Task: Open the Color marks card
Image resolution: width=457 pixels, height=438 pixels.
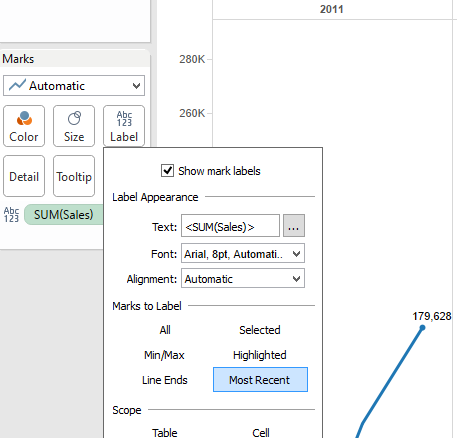Action: click(24, 126)
